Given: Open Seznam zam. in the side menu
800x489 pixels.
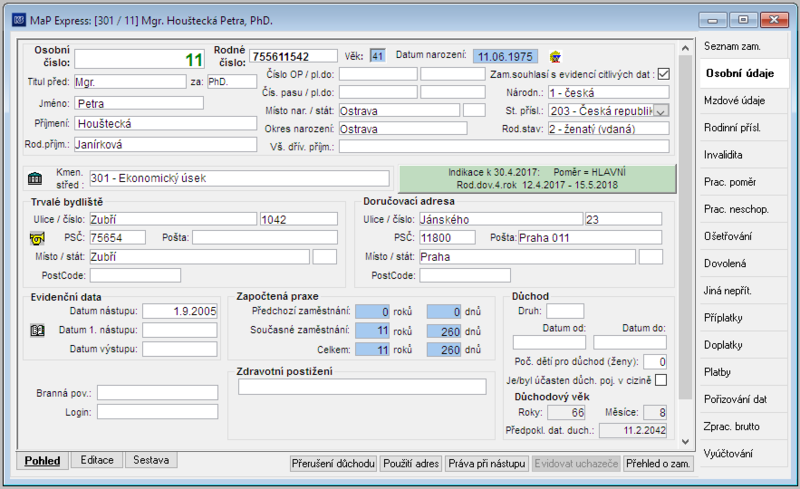Looking at the screenshot, I should (x=743, y=46).
